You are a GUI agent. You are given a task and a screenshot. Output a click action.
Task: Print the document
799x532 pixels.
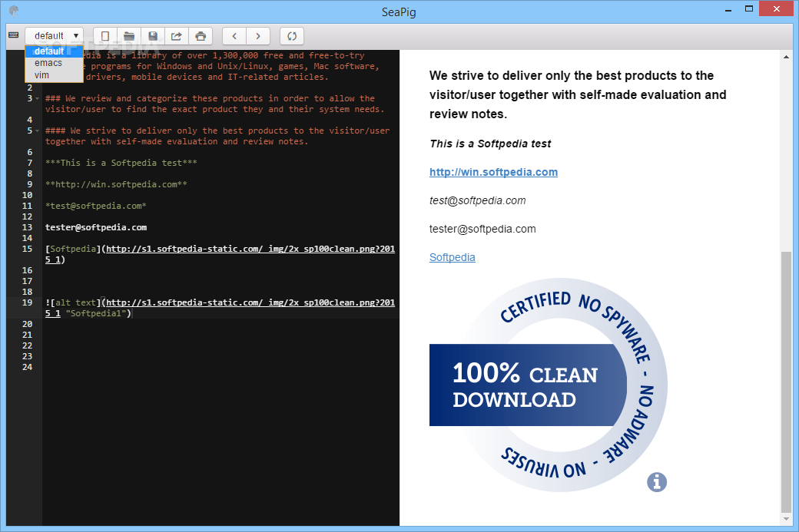click(x=201, y=35)
